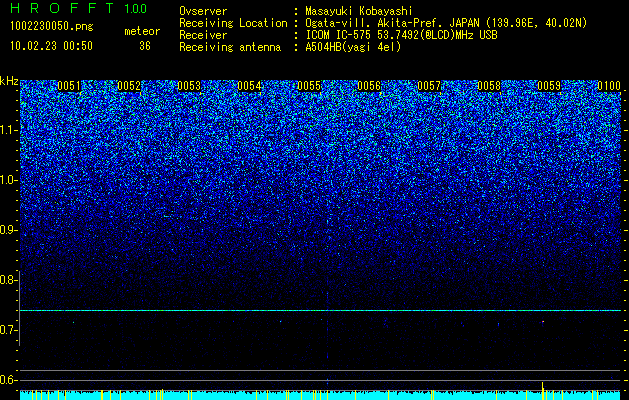Click the ICOM IC-575 receiver text
Screen dimensions: 629x400
[401, 35]
